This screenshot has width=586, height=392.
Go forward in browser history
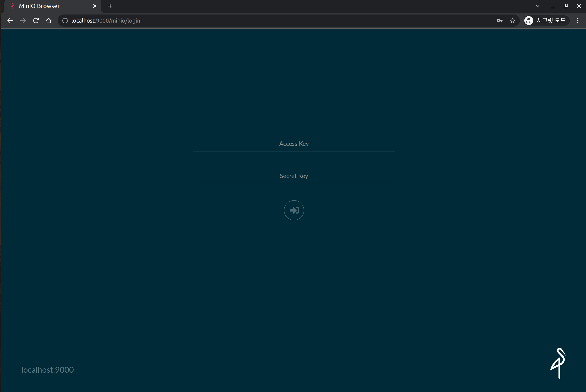coord(23,21)
